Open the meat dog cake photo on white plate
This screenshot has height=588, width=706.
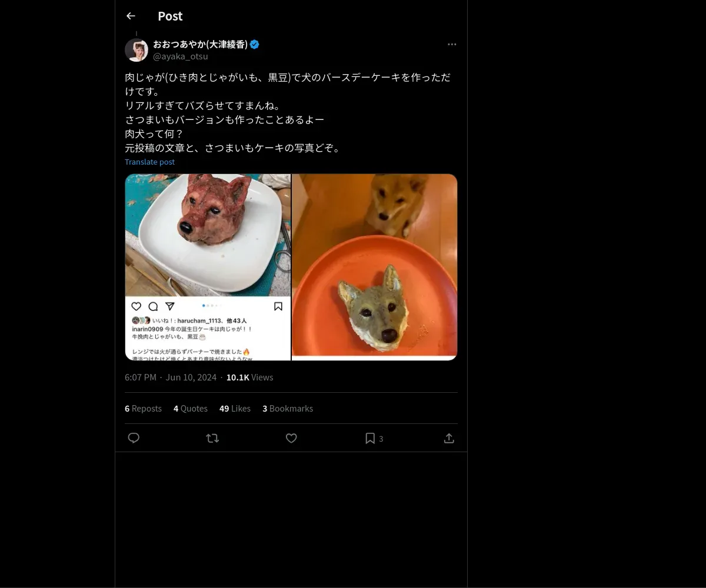208,267
